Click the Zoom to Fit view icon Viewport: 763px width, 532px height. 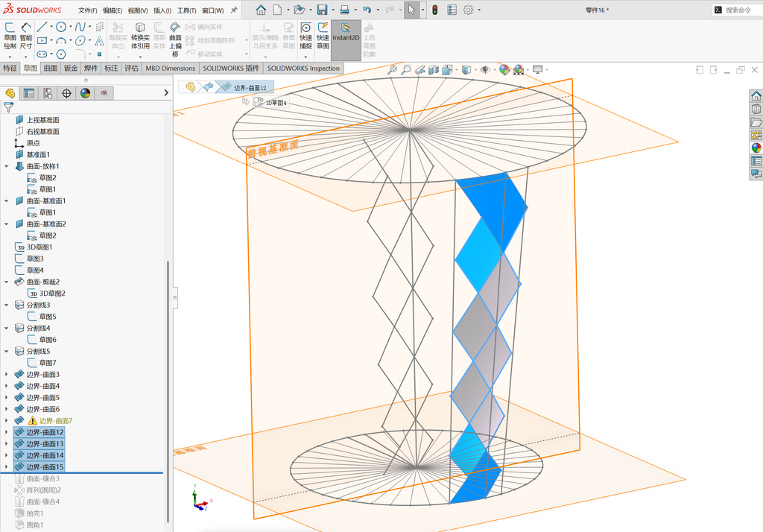(x=392, y=70)
